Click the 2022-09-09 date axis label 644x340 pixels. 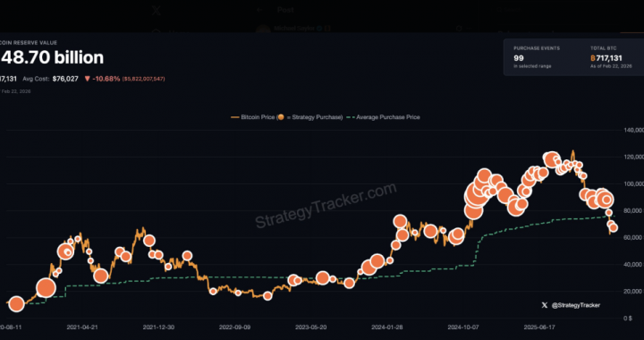(235, 327)
